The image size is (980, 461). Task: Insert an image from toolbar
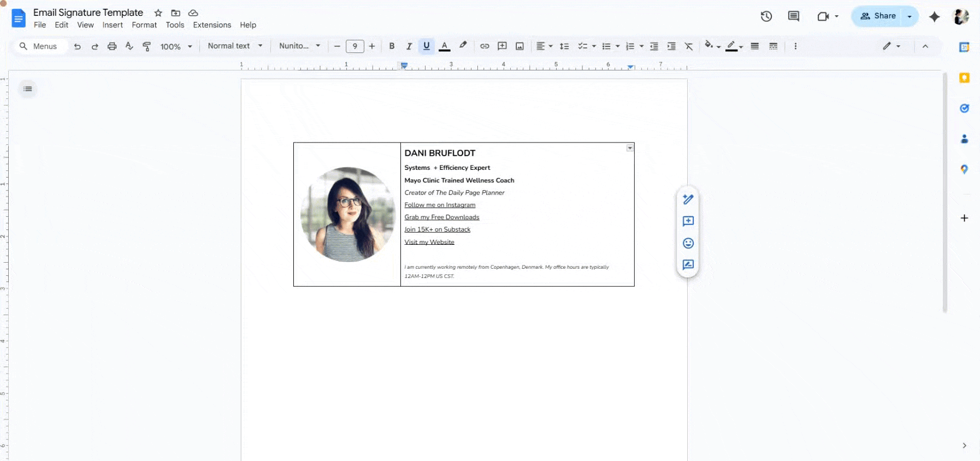tap(519, 46)
